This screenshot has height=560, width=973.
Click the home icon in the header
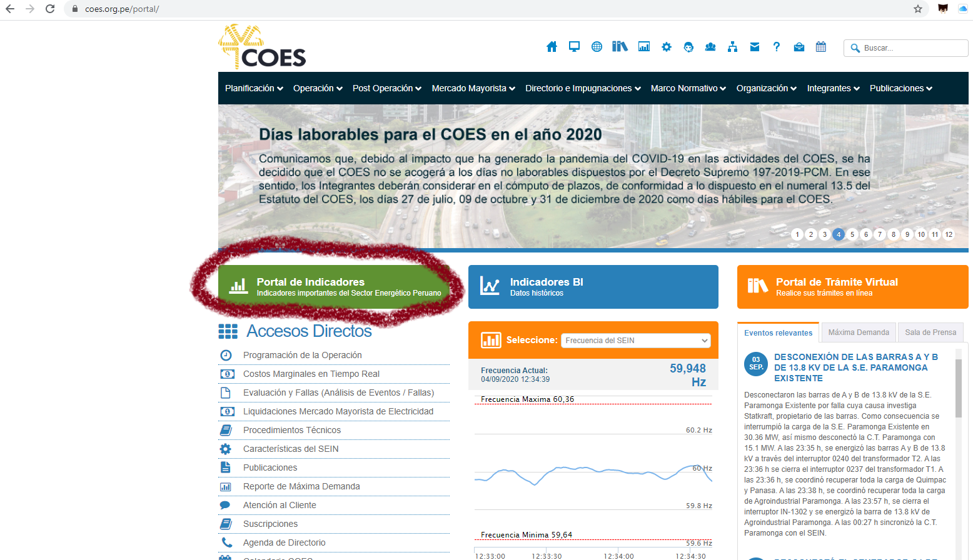pyautogui.click(x=552, y=47)
